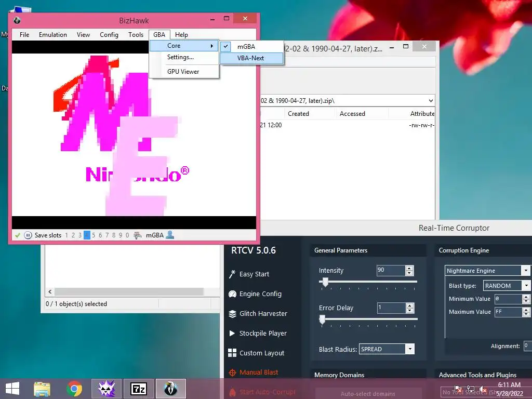Step the Maximum Value spinner
Viewport: 532px width, 399px height.
click(x=526, y=312)
